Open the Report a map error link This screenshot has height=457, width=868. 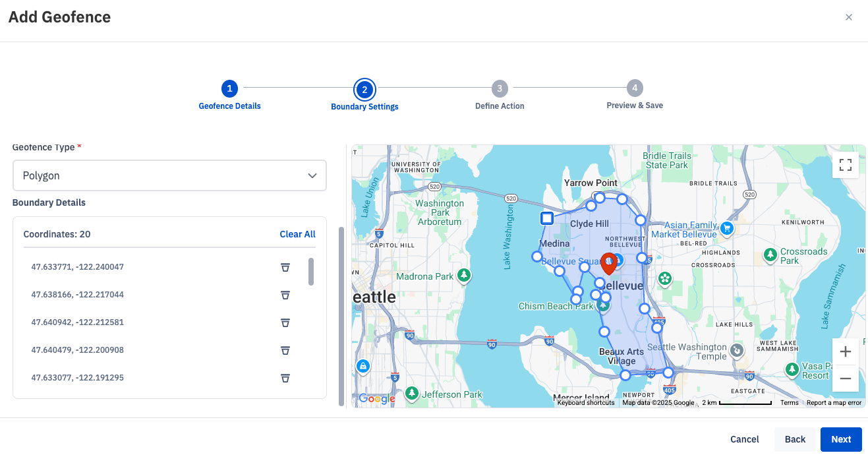(834, 402)
